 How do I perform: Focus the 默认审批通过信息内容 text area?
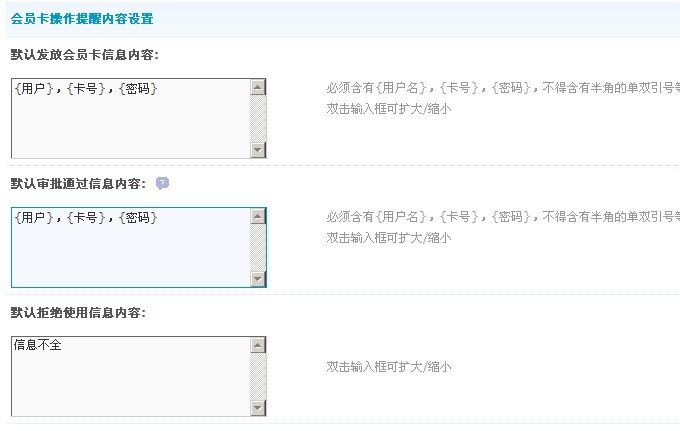(130, 247)
